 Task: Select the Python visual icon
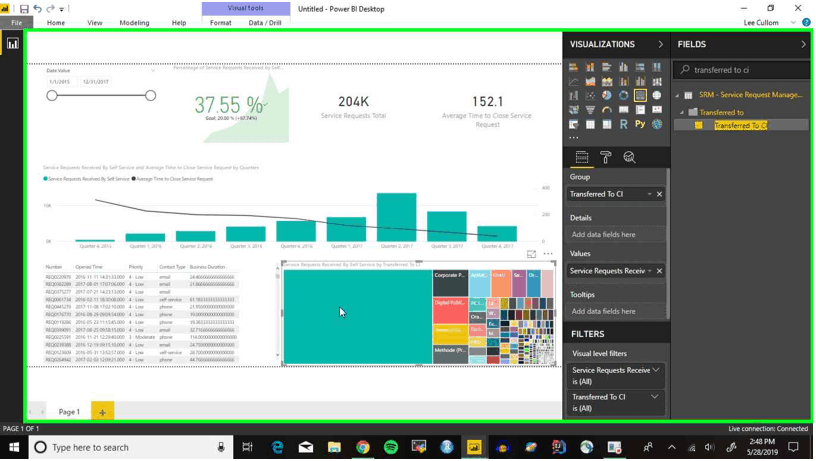click(x=640, y=124)
